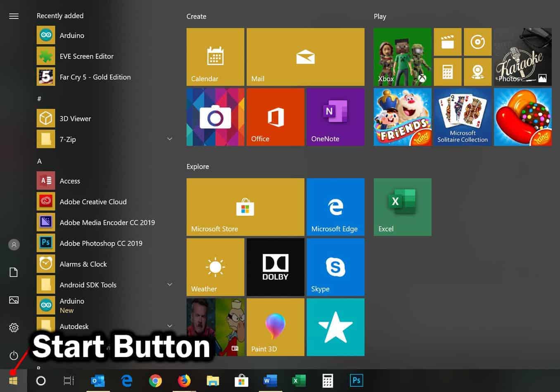Launch the Camera tile
The width and height of the screenshot is (560, 392).
click(215, 117)
